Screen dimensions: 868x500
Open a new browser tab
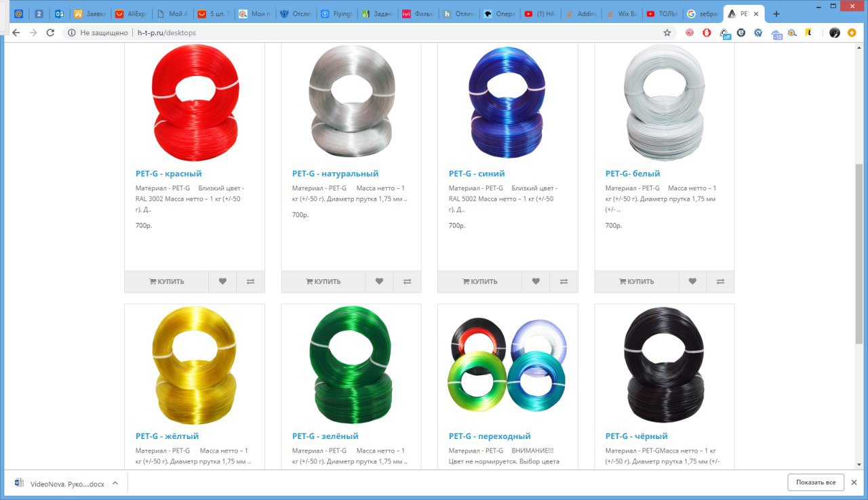(776, 14)
